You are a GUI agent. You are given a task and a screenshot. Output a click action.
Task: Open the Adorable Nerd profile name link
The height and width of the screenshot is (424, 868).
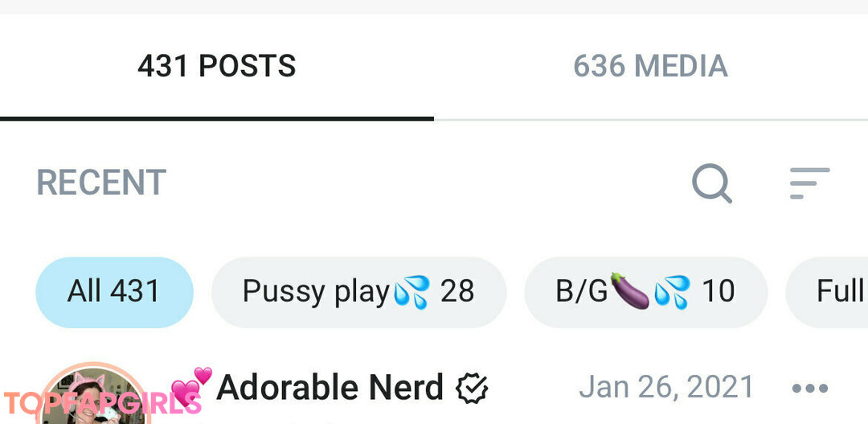coord(330,387)
